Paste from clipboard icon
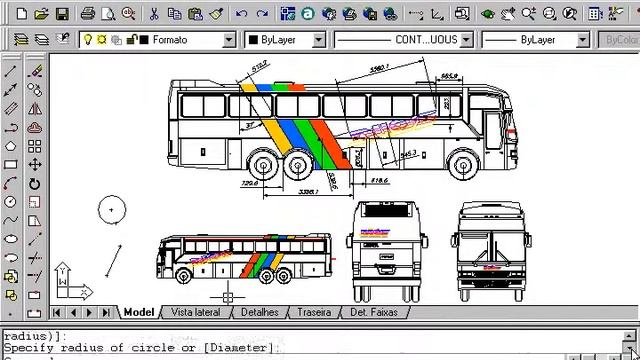 [x=195, y=14]
